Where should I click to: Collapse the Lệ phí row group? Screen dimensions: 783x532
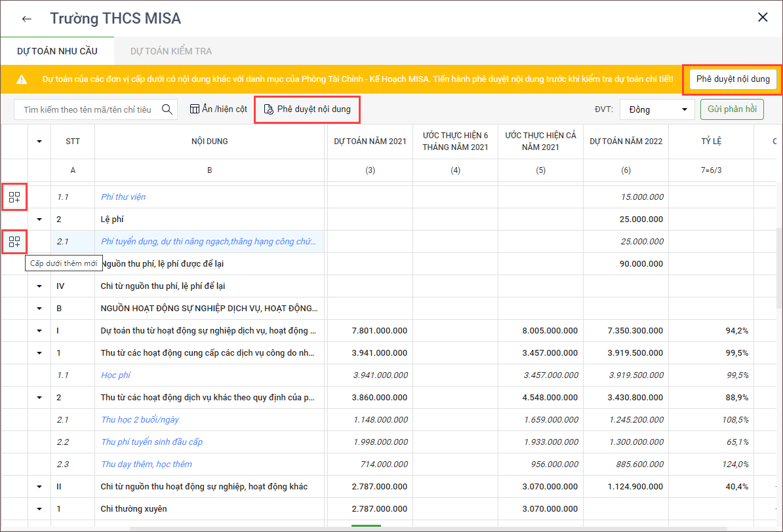click(39, 219)
